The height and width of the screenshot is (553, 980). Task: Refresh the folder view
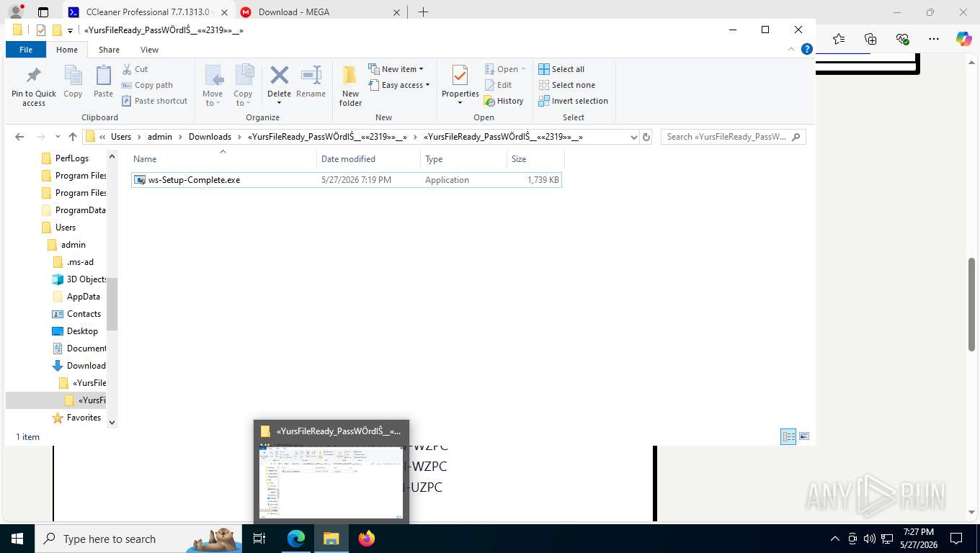pyautogui.click(x=646, y=137)
